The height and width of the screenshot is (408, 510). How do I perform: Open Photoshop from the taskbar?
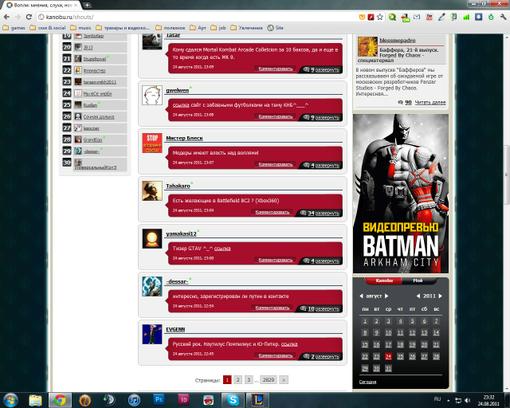point(159,400)
